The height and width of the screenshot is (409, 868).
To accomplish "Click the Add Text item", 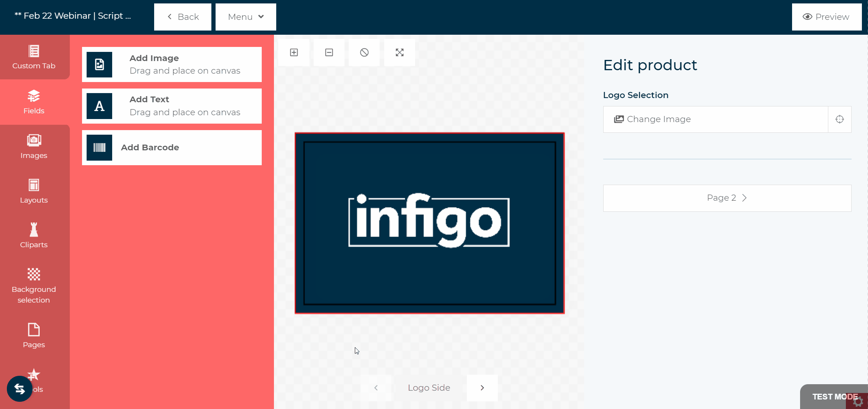I will (x=172, y=106).
